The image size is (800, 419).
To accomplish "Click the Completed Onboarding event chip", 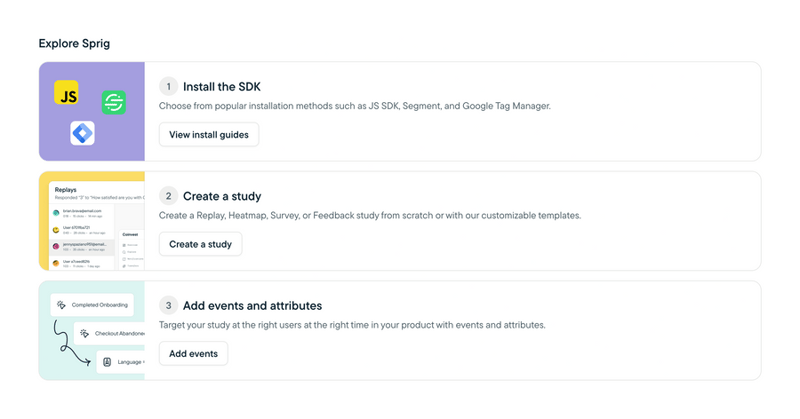I will click(x=97, y=304).
